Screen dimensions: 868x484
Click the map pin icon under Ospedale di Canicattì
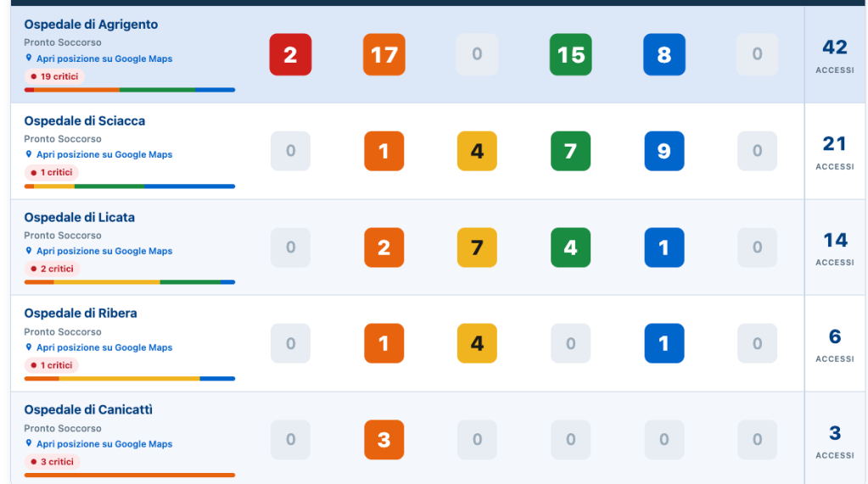(29, 443)
